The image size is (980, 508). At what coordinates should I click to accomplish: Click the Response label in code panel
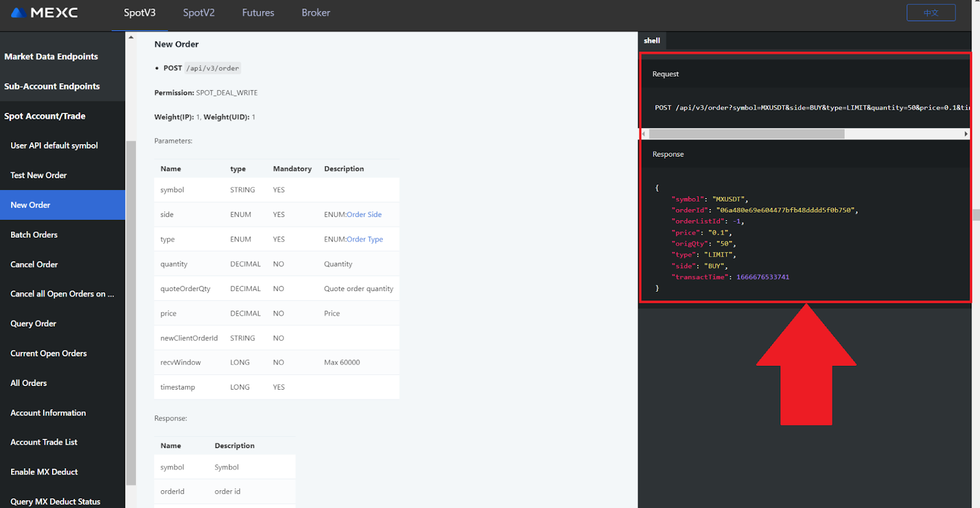(x=668, y=154)
